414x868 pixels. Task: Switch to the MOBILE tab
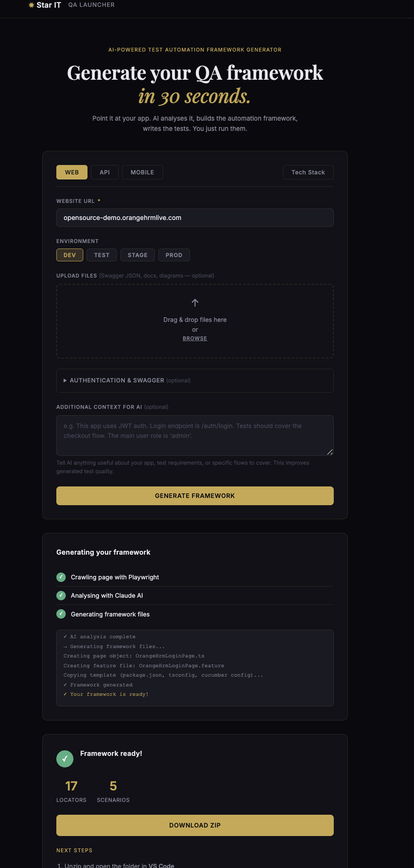tap(143, 172)
